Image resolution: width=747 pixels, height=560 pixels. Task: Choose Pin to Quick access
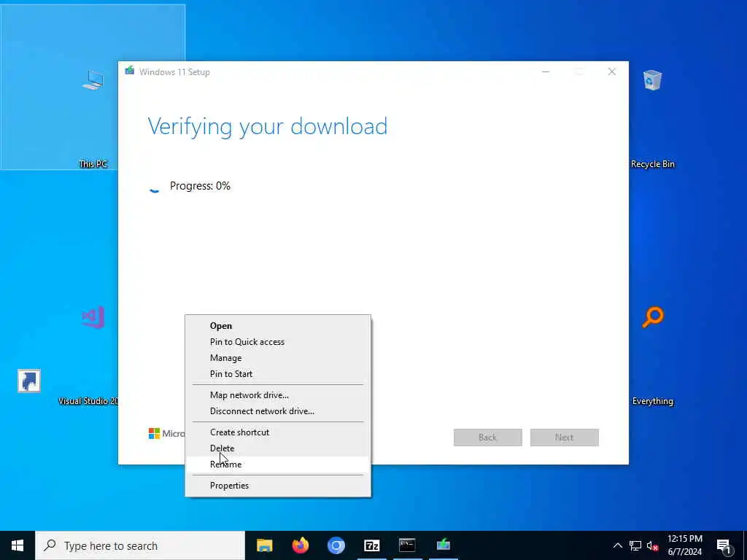(x=278, y=342)
